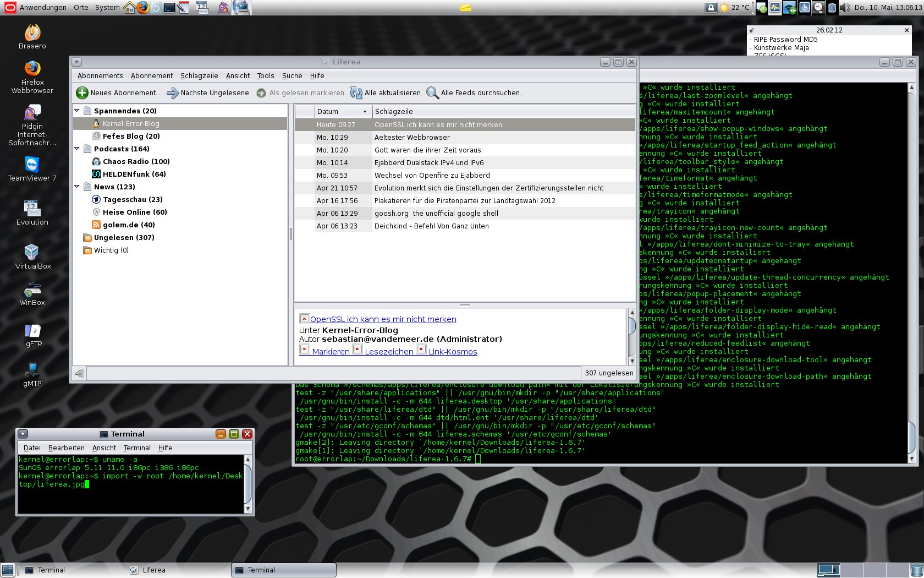Click the lock screen icon in top panel
This screenshot has height=578, width=924.
(711, 8)
